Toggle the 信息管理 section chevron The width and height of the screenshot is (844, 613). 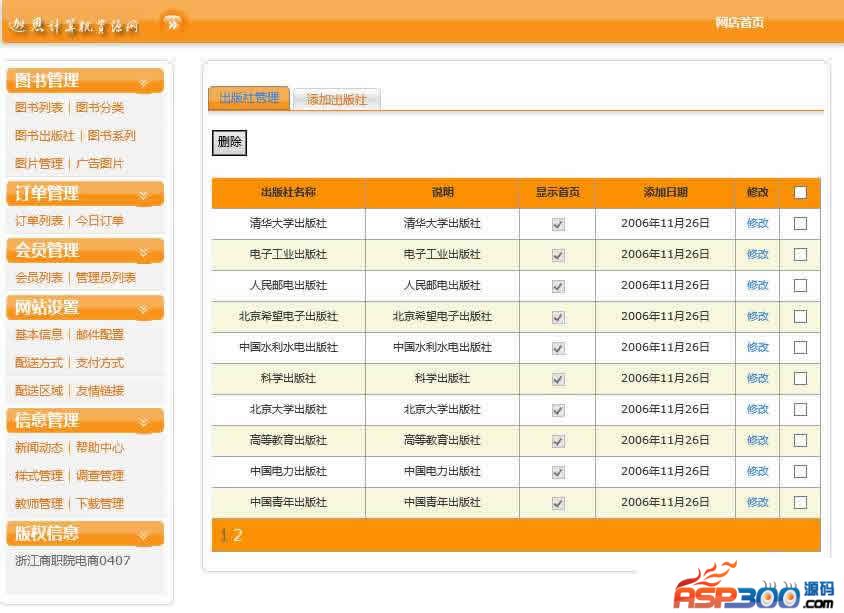(x=144, y=423)
